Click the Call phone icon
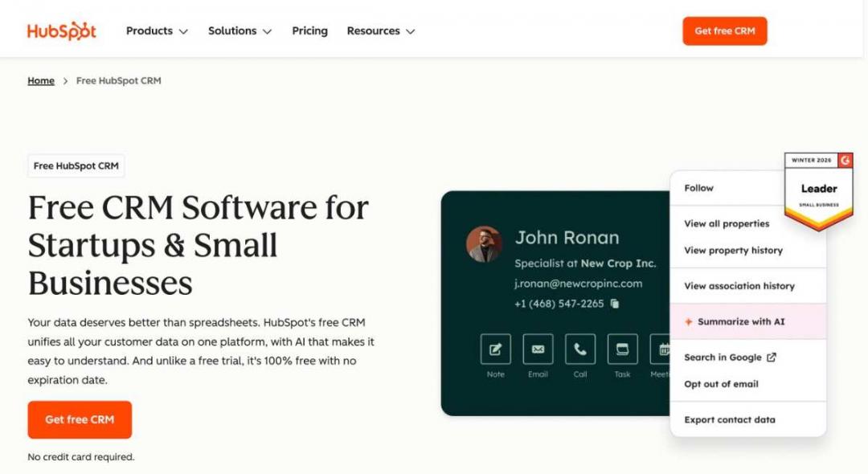 coord(580,349)
